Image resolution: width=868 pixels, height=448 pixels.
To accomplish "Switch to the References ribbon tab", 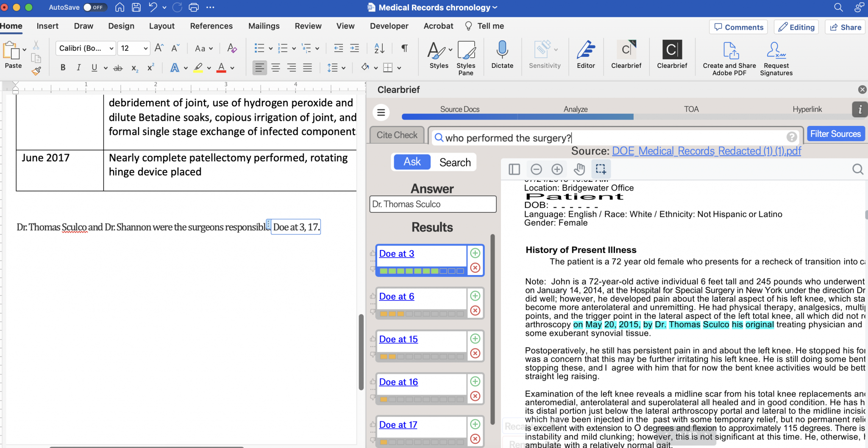I will tap(211, 26).
